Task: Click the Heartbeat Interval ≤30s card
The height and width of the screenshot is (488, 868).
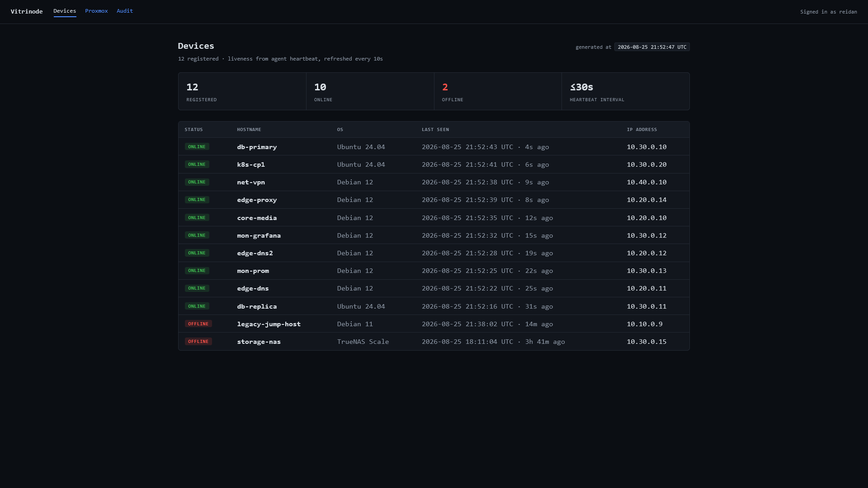Action: tap(626, 91)
